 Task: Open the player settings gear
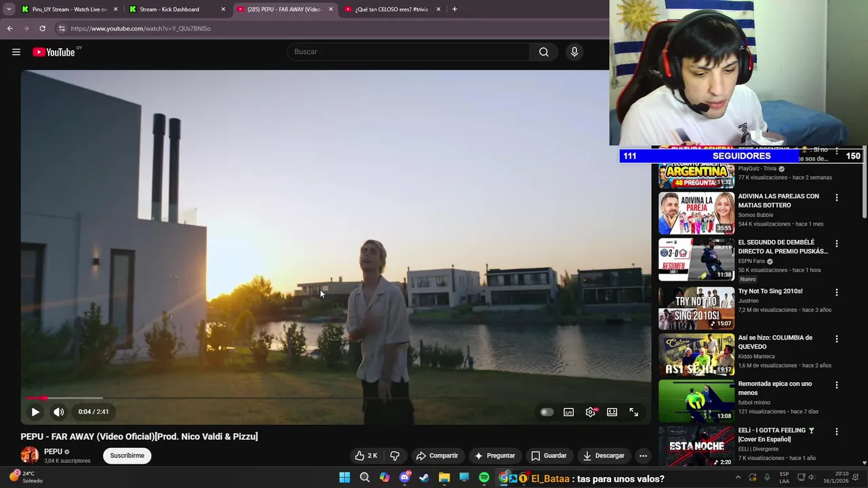591,412
